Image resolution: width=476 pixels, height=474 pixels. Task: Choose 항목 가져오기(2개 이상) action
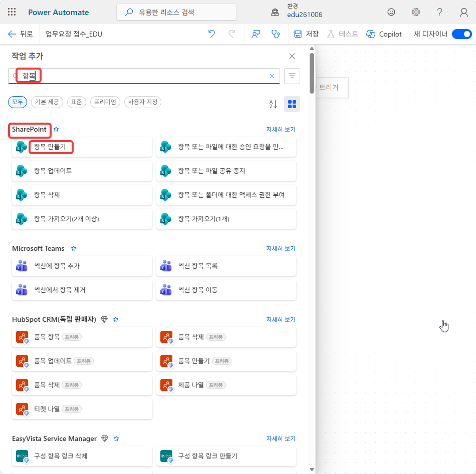82,219
